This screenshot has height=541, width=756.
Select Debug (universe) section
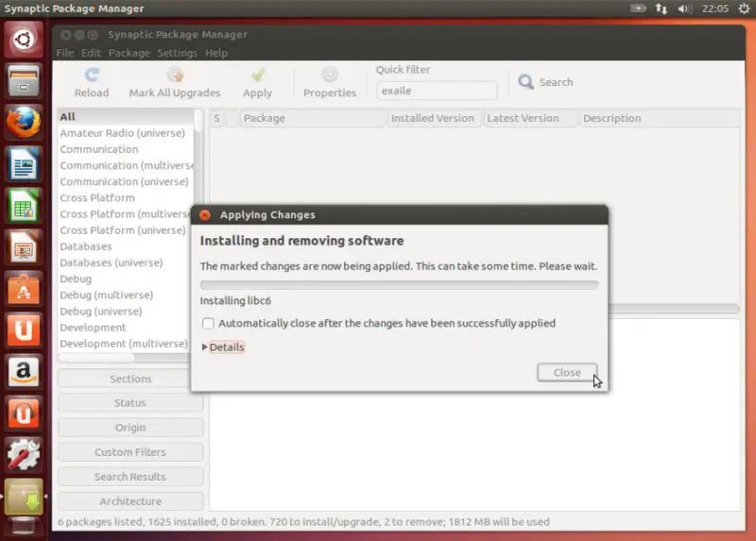126,312
